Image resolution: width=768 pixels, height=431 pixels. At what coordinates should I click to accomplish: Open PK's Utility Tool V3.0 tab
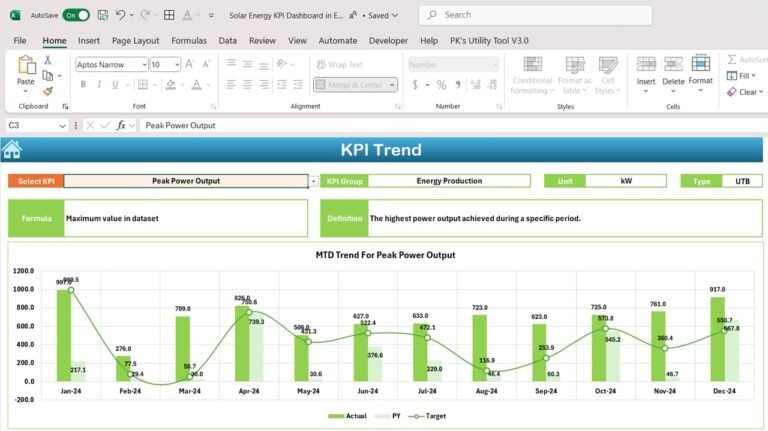489,41
